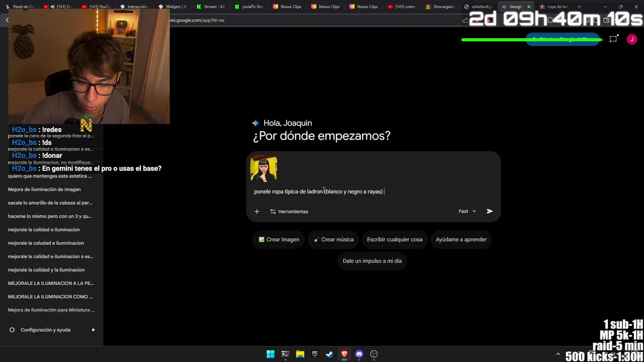This screenshot has height=362, width=644.
Task: Click the share icon in address bar
Action: point(465,20)
